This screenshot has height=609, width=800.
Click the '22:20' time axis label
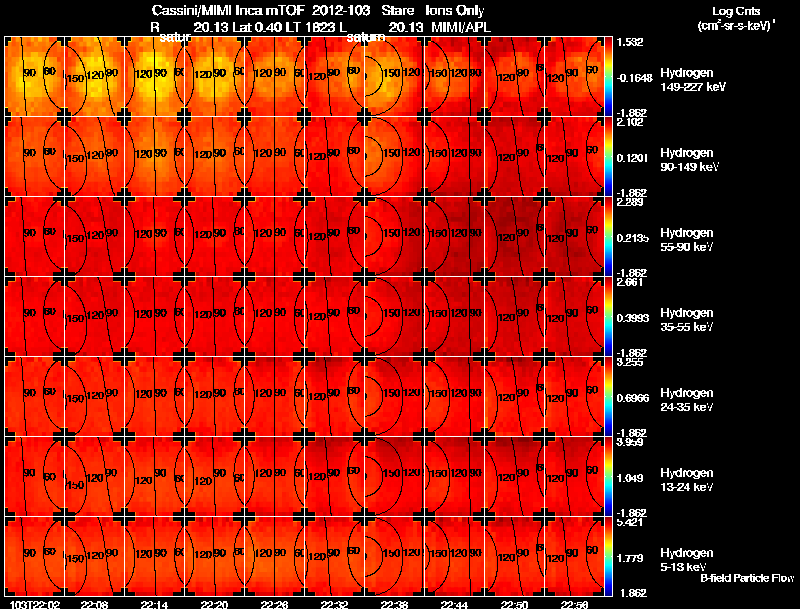pos(214,604)
